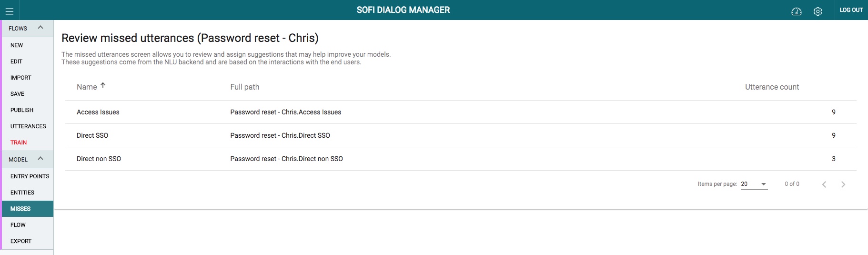Screen dimensions: 868x255
Task: Click the Review missed utterances heading
Action: (190, 38)
